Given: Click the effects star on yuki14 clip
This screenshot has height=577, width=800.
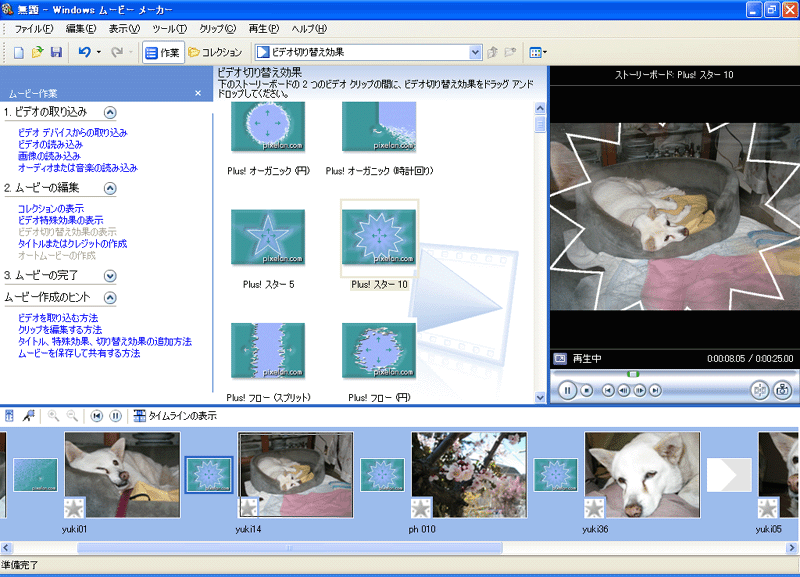Looking at the screenshot, I should (x=248, y=508).
